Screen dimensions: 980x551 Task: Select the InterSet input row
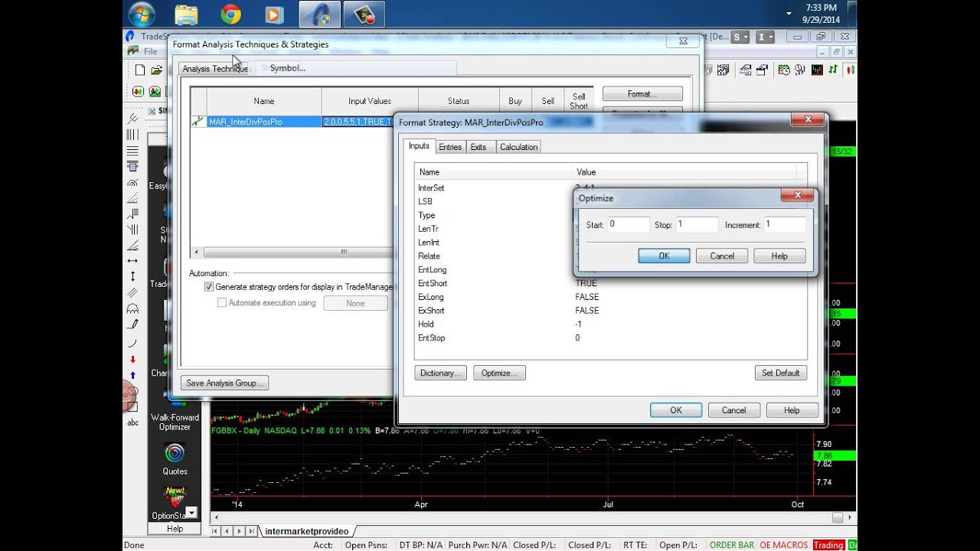click(494, 188)
